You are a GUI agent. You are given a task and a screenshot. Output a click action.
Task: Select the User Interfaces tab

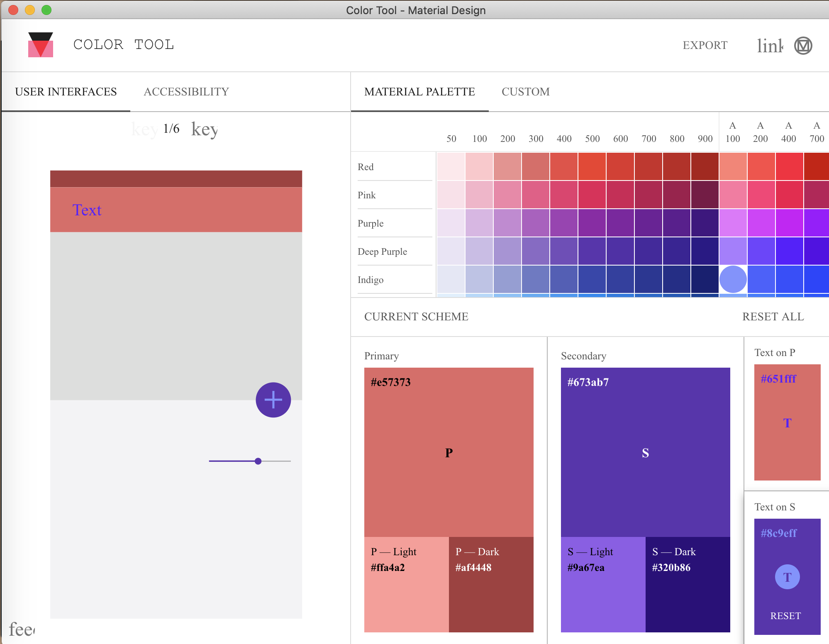pos(66,92)
